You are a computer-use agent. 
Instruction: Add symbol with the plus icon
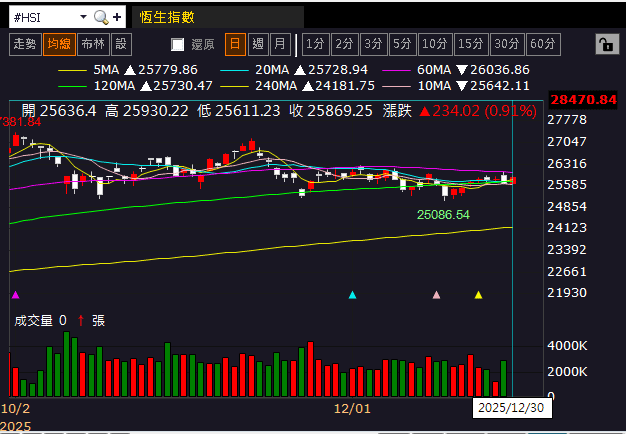tap(117, 17)
